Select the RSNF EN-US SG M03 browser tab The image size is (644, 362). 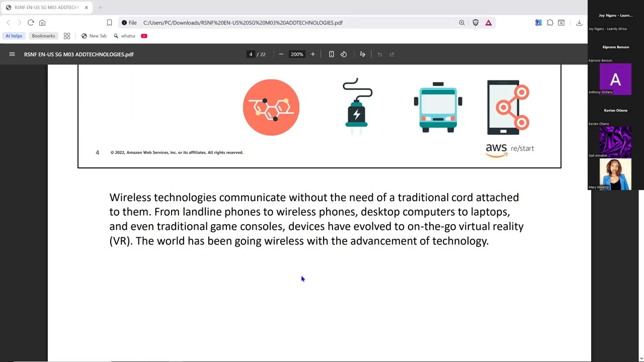45,8
